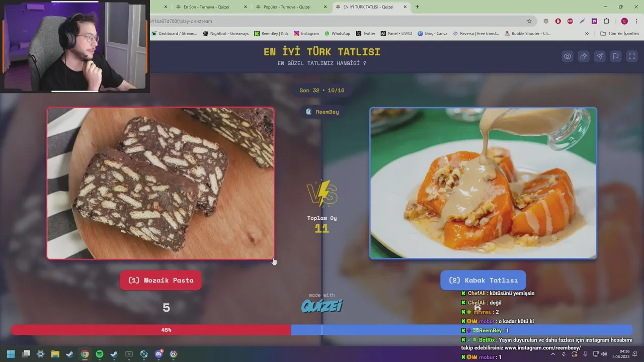Open Discord from taskbar
Image resolution: width=644 pixels, height=362 pixels.
click(x=158, y=354)
